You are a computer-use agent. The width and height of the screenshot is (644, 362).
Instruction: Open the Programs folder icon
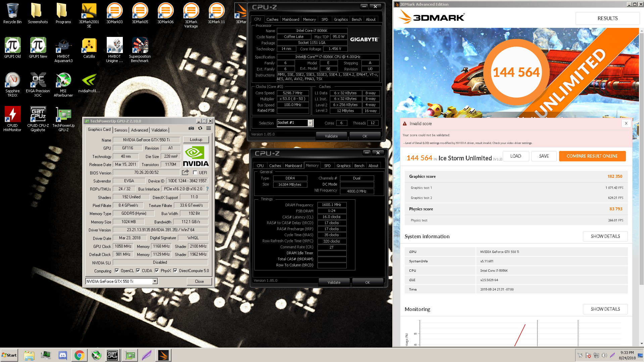tap(63, 13)
